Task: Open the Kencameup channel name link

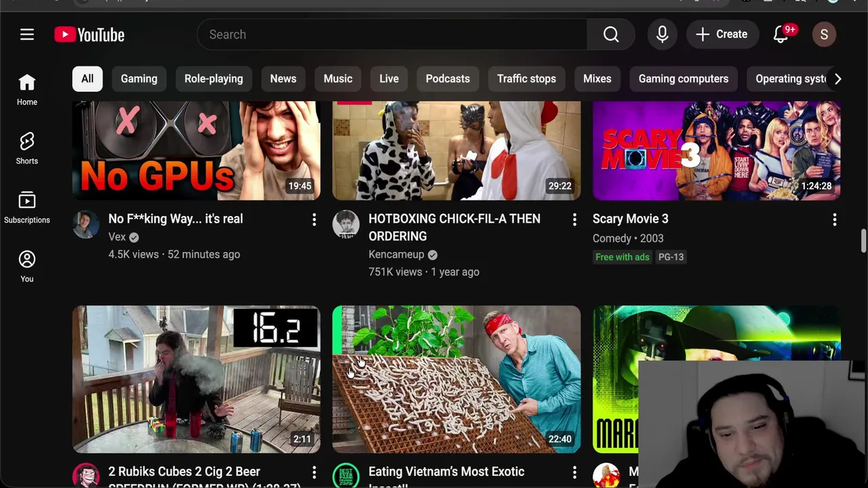Action: 397,254
